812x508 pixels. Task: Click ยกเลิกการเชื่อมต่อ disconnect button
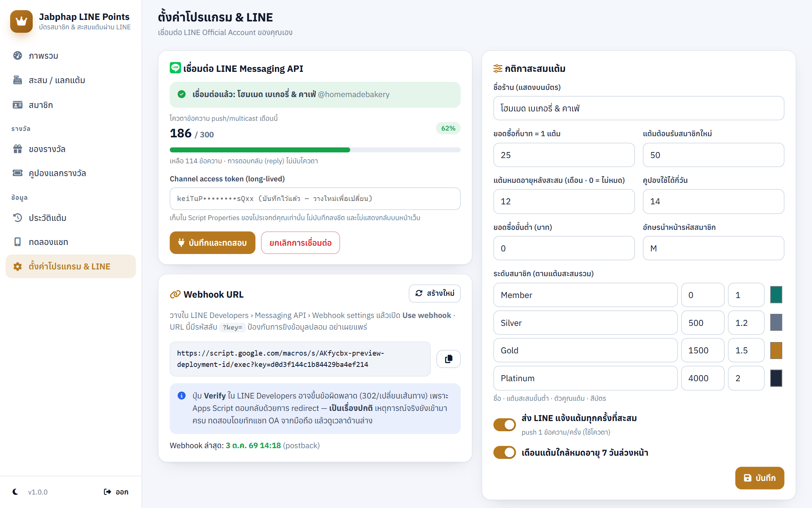300,243
